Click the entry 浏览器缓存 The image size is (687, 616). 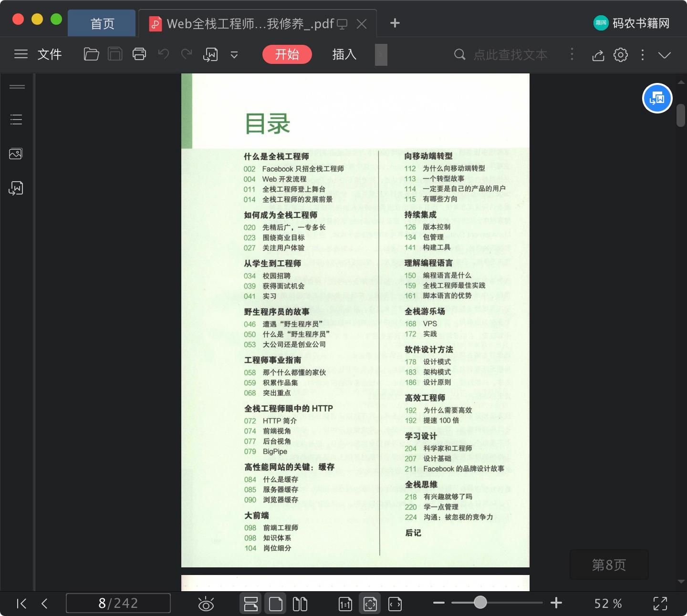coord(281,500)
